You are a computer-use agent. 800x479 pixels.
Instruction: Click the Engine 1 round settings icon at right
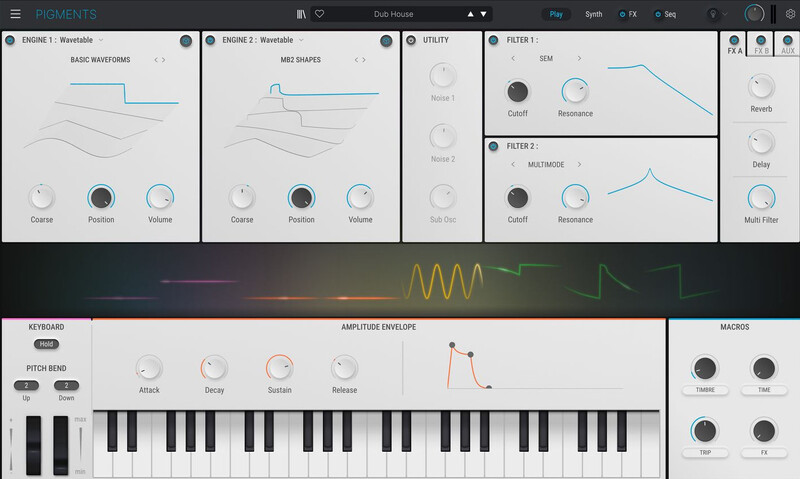tap(186, 41)
